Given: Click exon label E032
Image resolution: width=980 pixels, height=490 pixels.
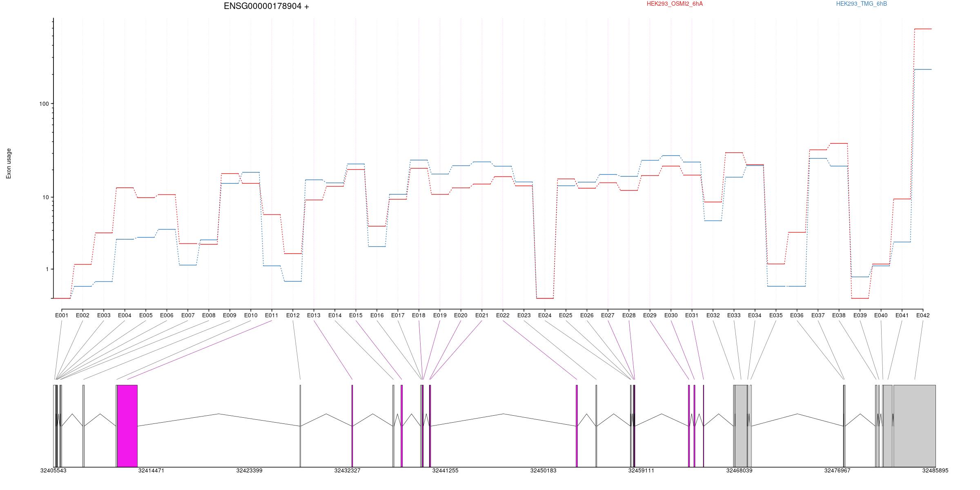Looking at the screenshot, I should coord(713,315).
